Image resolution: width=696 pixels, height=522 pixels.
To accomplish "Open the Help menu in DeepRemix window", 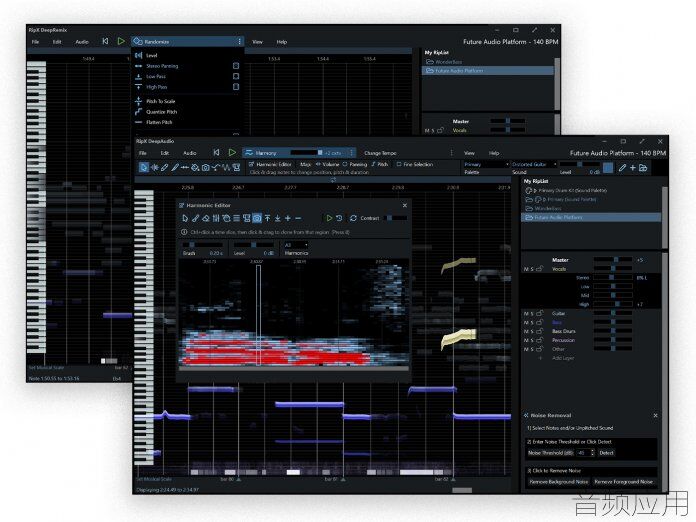I will pyautogui.click(x=282, y=42).
